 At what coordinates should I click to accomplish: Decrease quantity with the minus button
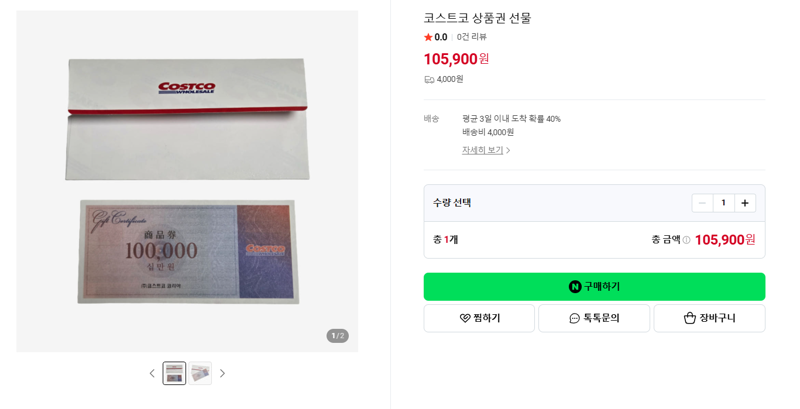coord(702,203)
